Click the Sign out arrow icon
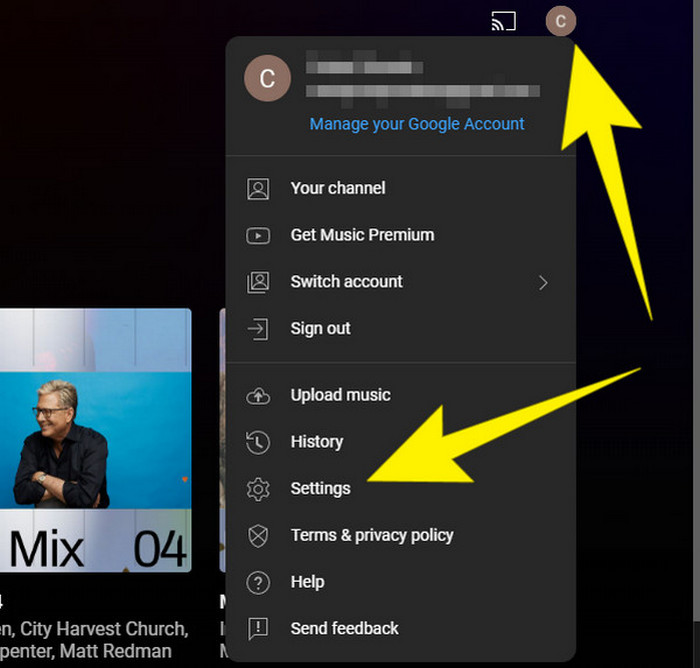This screenshot has width=700, height=668. point(258,329)
